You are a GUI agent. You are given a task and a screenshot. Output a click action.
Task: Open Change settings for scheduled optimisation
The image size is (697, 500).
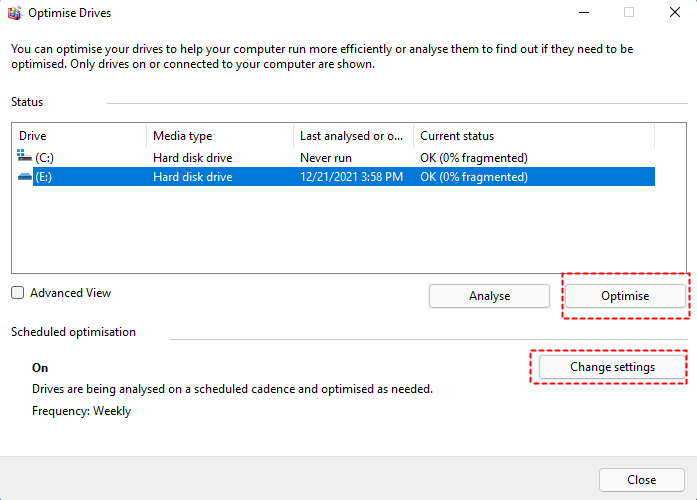click(612, 367)
